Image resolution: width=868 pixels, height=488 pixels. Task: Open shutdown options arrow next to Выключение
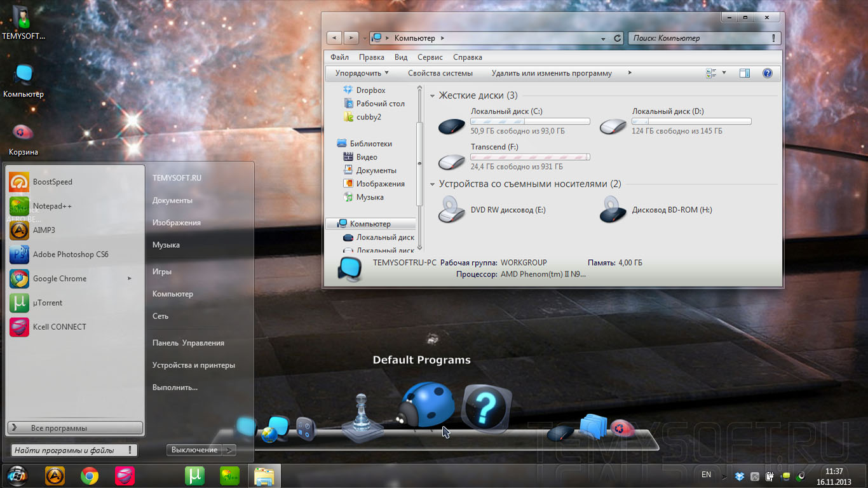tap(230, 450)
